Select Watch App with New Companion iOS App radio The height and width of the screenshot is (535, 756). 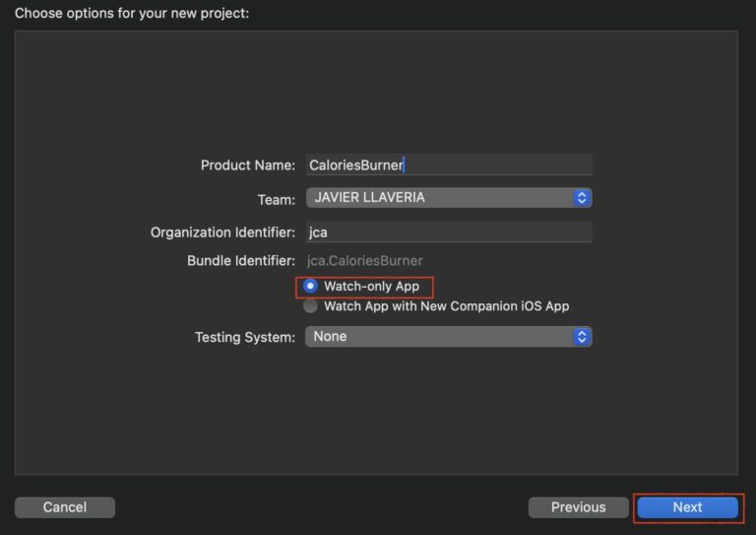tap(310, 306)
